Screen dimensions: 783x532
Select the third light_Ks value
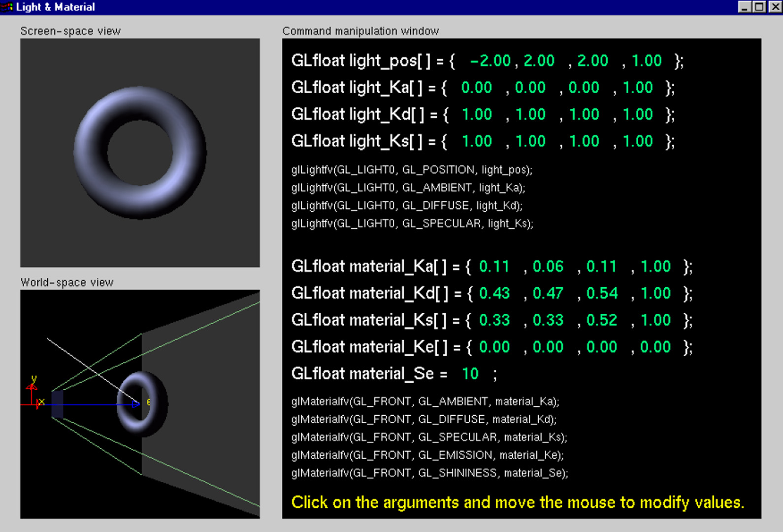pyautogui.click(x=584, y=141)
